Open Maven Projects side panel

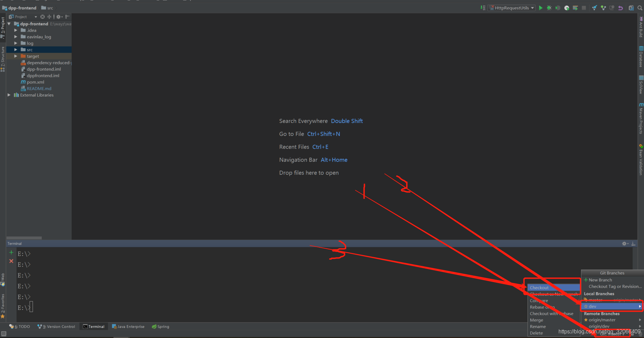(641, 118)
